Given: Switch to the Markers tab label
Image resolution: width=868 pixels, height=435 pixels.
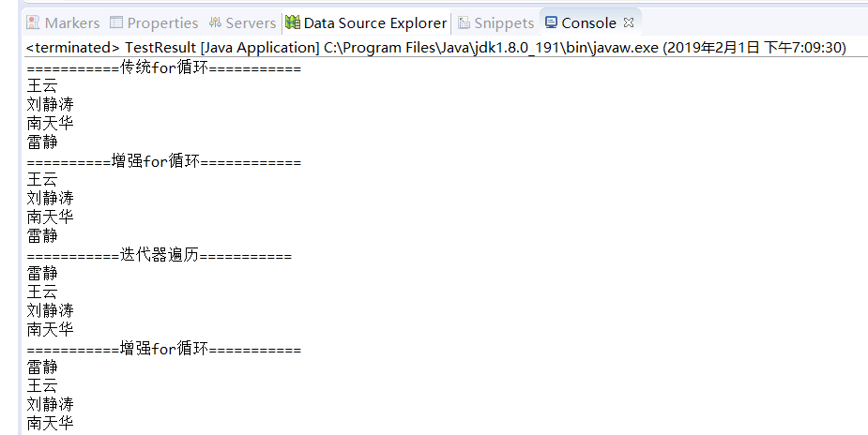Looking at the screenshot, I should pos(72,22).
